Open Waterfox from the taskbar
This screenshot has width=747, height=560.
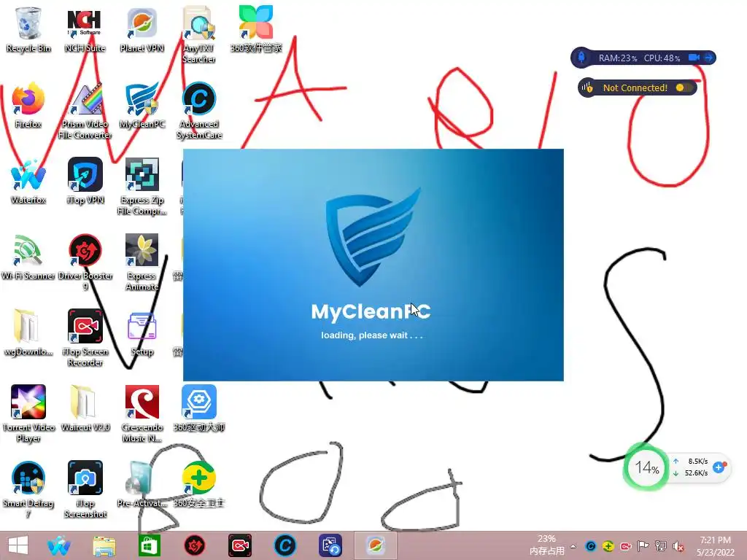coord(59,545)
